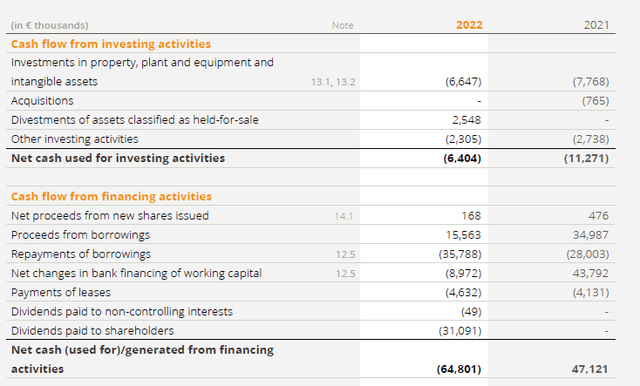Click note '12.5' in Repayments of borrowings row

pos(345,255)
